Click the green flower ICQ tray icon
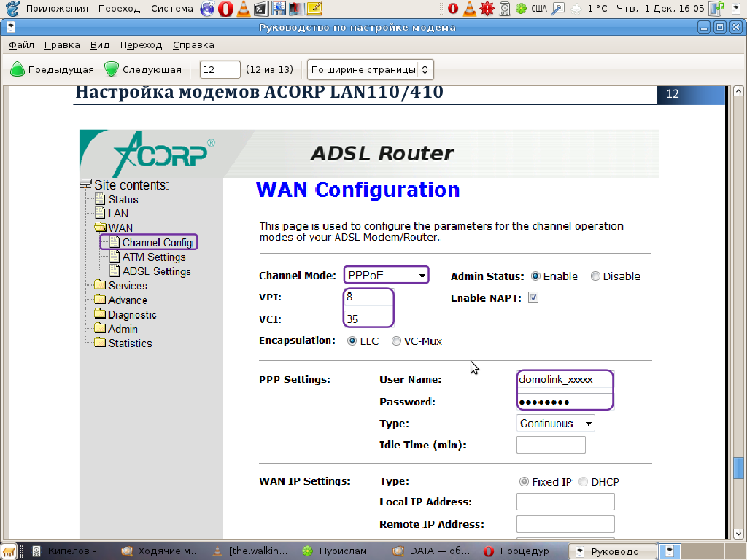 pos(522,9)
